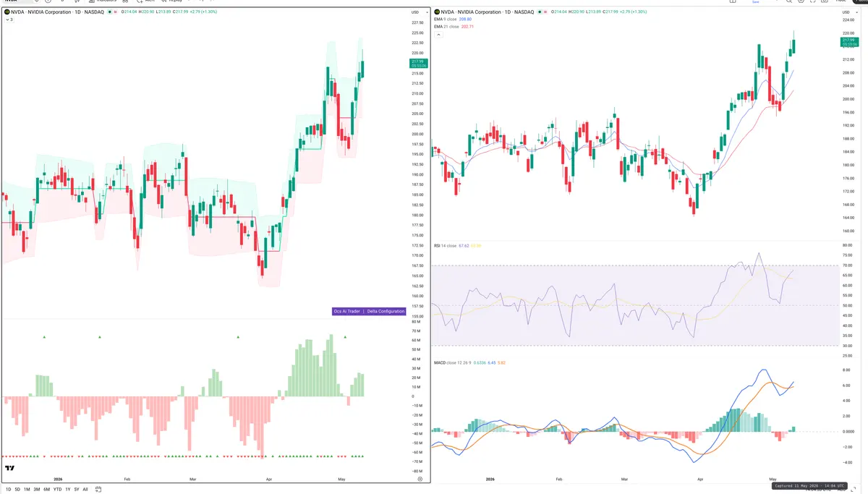Click right chart NVDA NVIDIA Corporation title
The width and height of the screenshot is (868, 494).
pyautogui.click(x=488, y=12)
